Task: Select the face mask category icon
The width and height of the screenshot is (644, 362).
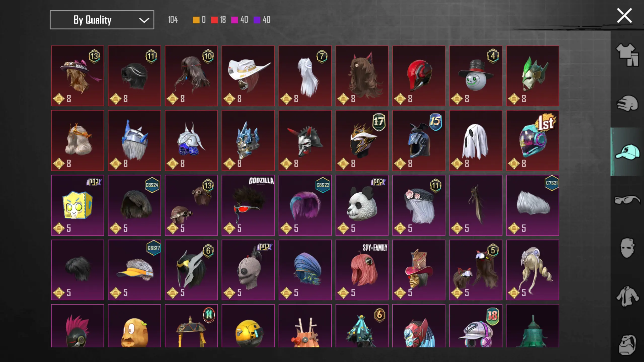Action: click(627, 248)
